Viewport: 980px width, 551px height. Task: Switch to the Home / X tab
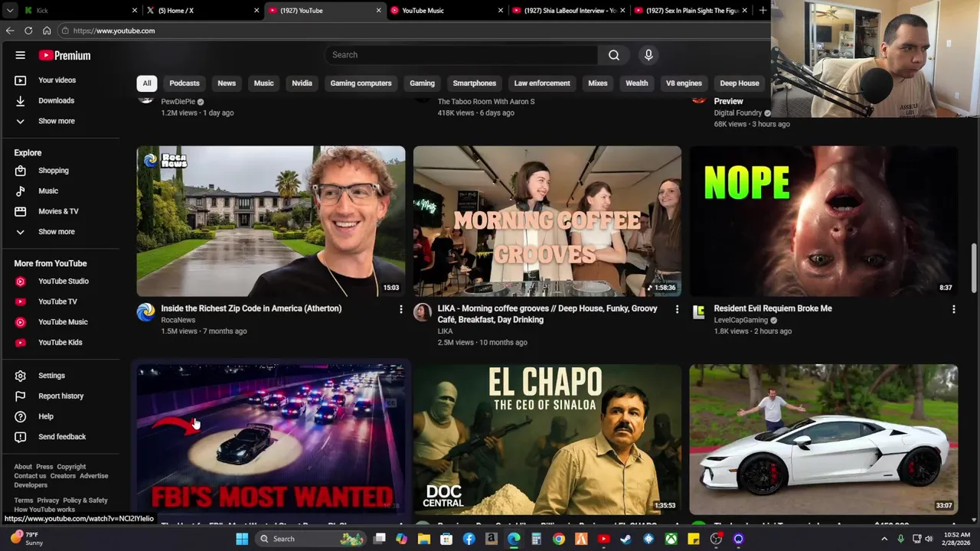(203, 11)
